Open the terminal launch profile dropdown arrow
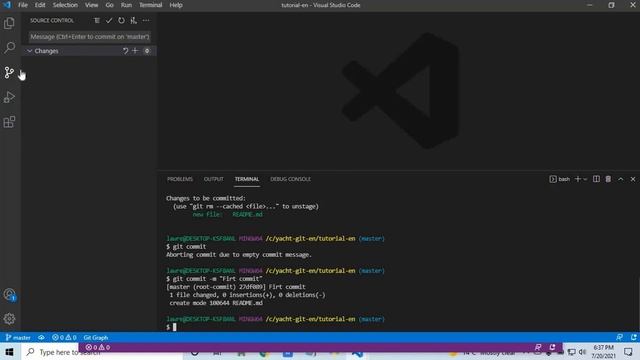The height and width of the screenshot is (360, 640). point(585,179)
